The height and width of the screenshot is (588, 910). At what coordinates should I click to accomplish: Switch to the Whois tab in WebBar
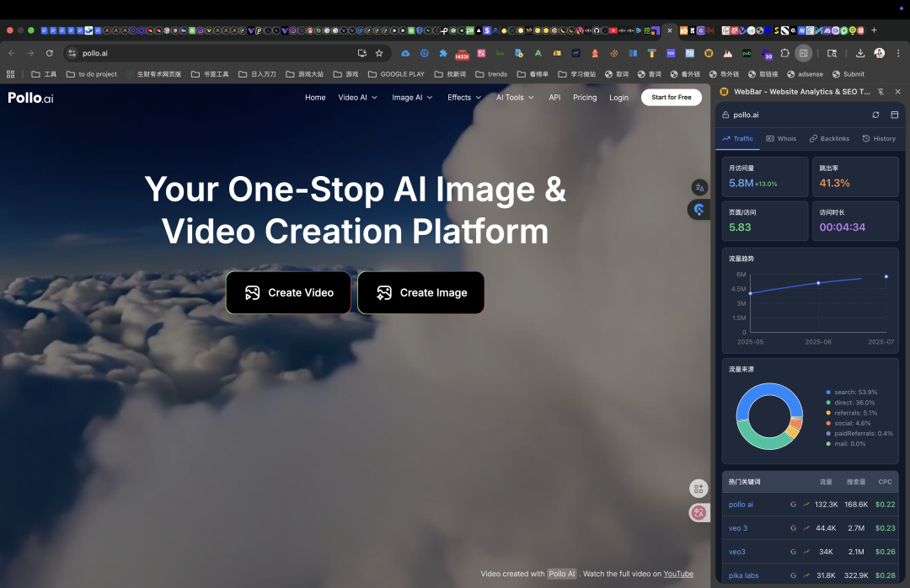coord(781,139)
